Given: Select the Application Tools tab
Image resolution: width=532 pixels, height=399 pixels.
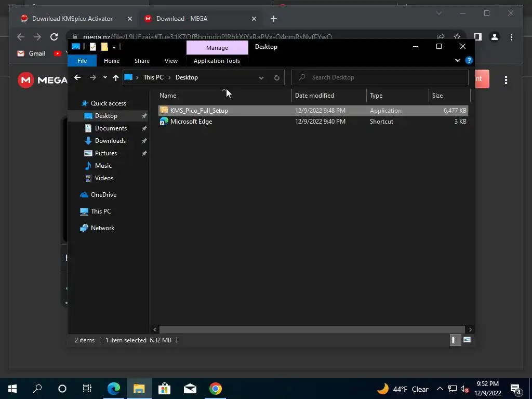Looking at the screenshot, I should click(x=217, y=61).
